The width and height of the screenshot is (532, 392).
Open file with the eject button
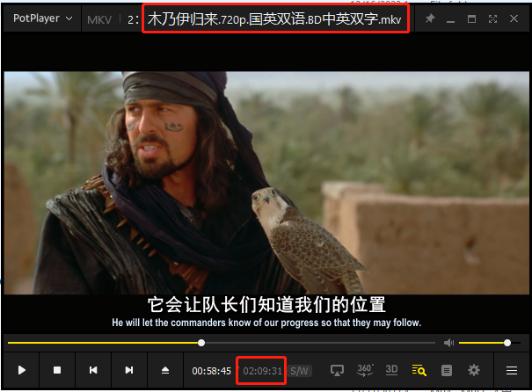pos(165,370)
